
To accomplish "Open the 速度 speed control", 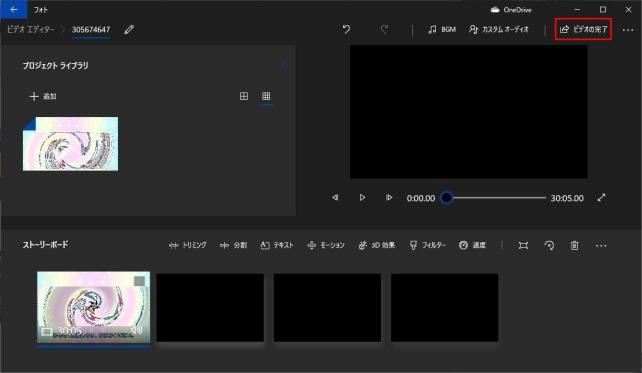I will [472, 245].
